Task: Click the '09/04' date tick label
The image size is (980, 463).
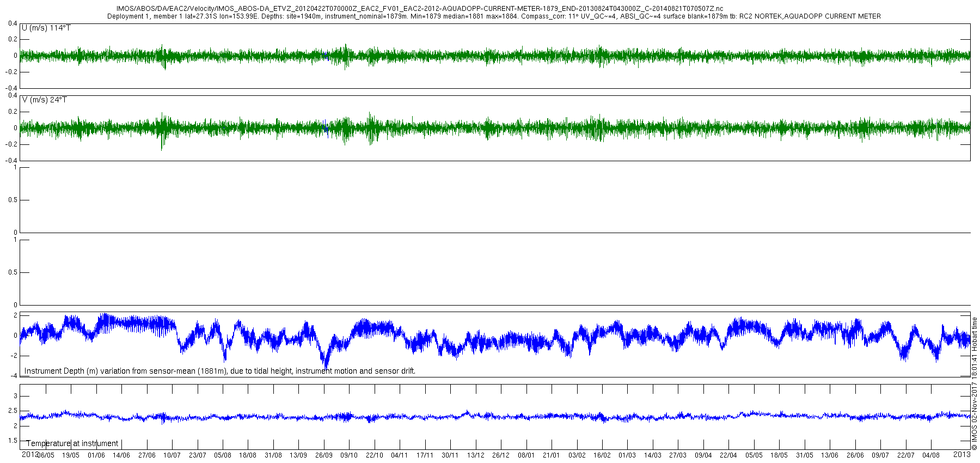Action: pos(703,455)
